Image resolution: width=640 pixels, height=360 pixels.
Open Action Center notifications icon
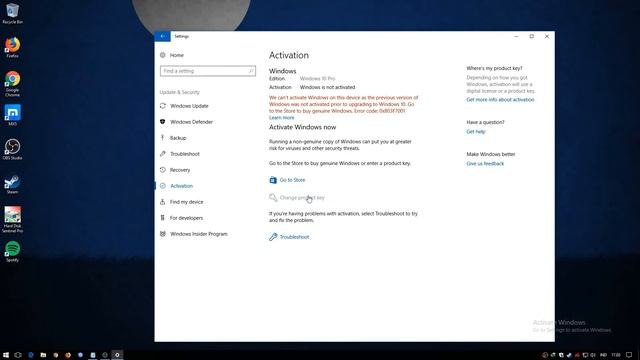[629, 355]
